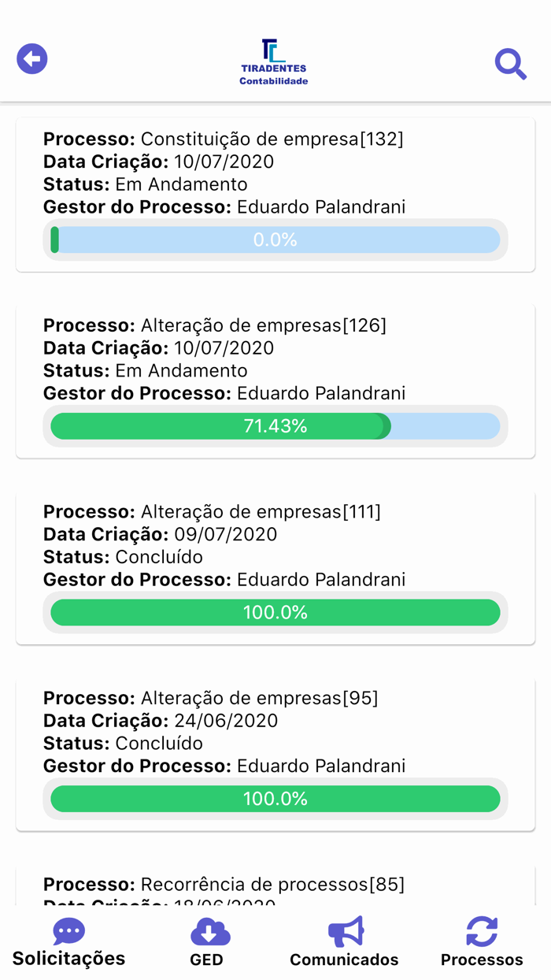Tap the 71.43% progress bar

click(275, 425)
